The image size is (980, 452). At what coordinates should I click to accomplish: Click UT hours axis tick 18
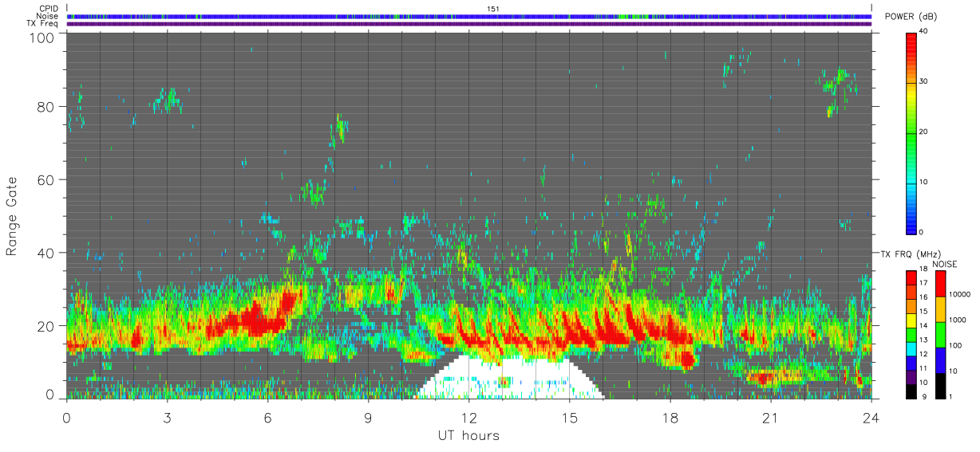point(670,417)
